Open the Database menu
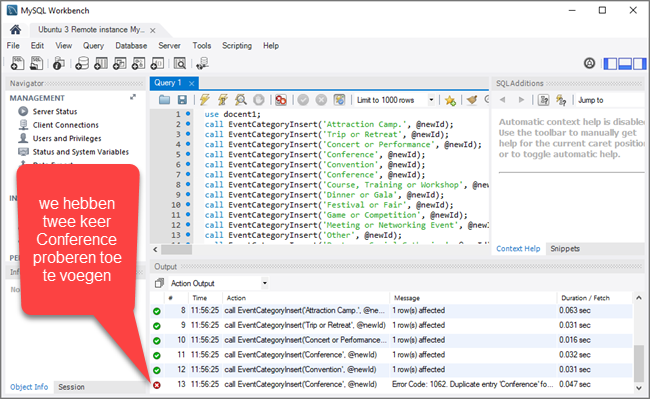 pos(131,46)
